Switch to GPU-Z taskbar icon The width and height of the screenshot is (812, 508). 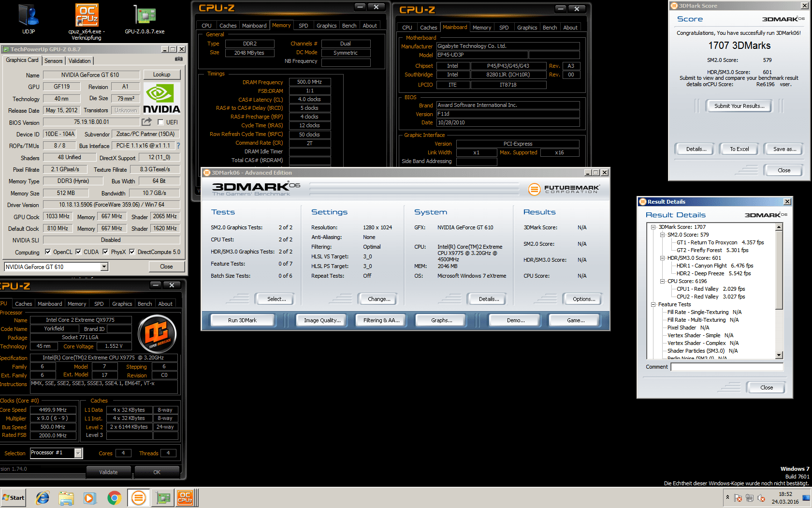pos(163,497)
